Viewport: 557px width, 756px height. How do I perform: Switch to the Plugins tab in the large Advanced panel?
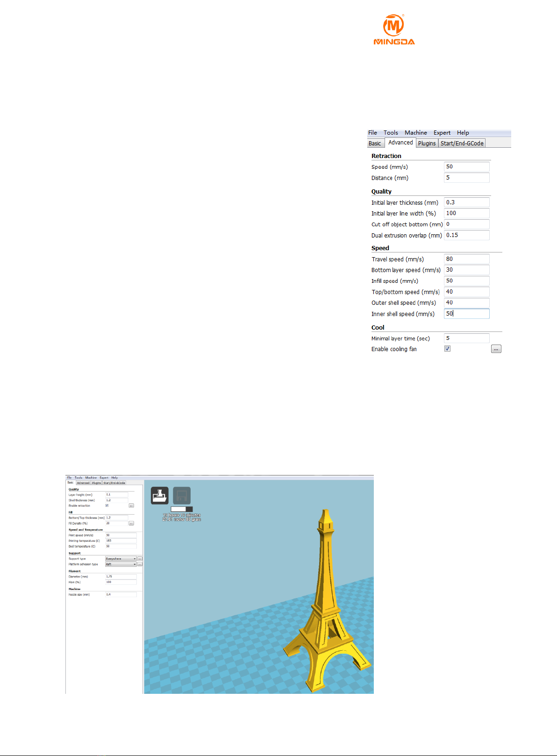[427, 144]
